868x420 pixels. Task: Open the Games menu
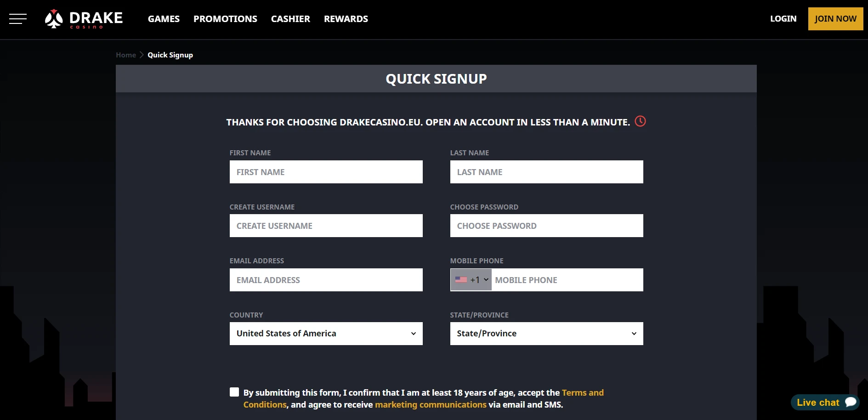click(164, 19)
